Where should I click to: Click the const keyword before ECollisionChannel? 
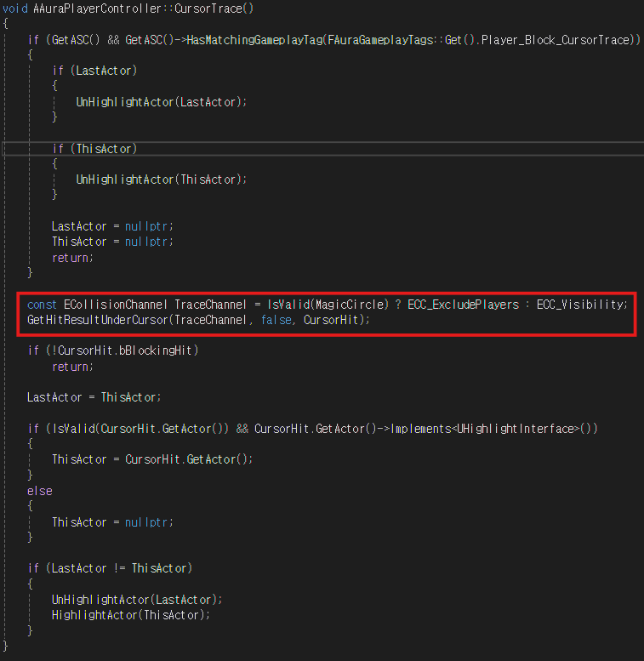(x=42, y=305)
